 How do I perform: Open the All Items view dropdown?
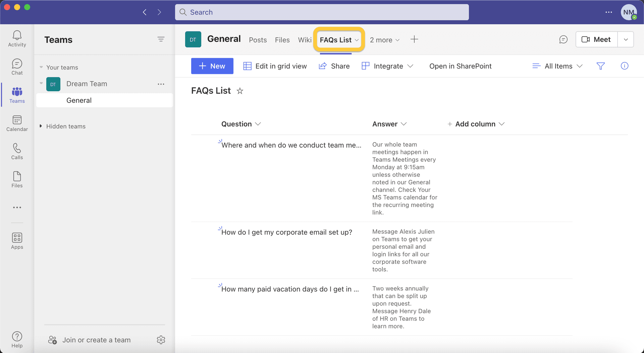coord(557,66)
